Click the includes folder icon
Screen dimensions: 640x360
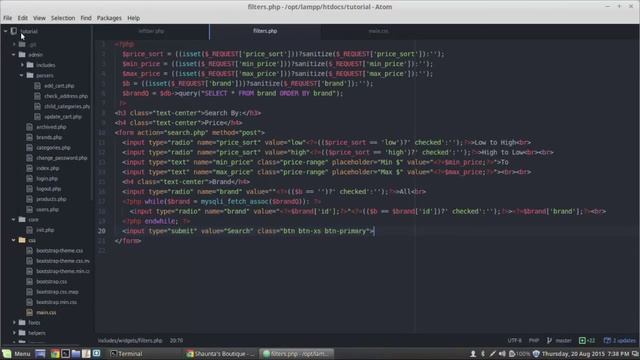[30, 64]
